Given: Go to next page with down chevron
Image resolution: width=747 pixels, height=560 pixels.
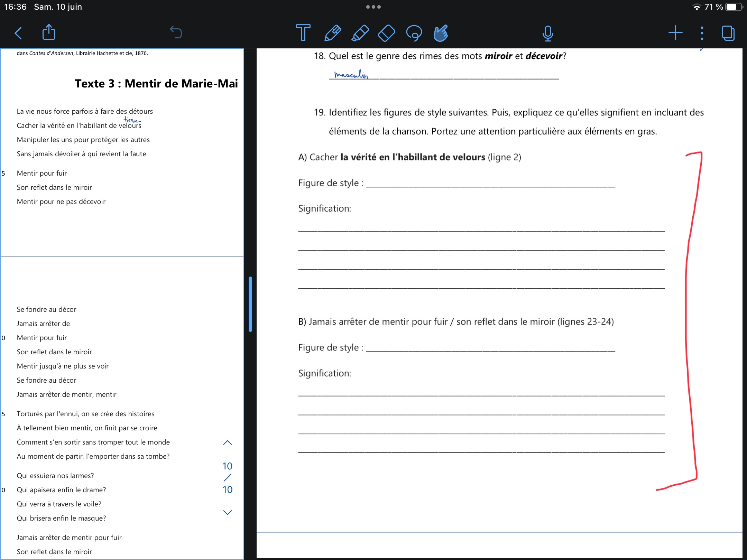Looking at the screenshot, I should [227, 513].
